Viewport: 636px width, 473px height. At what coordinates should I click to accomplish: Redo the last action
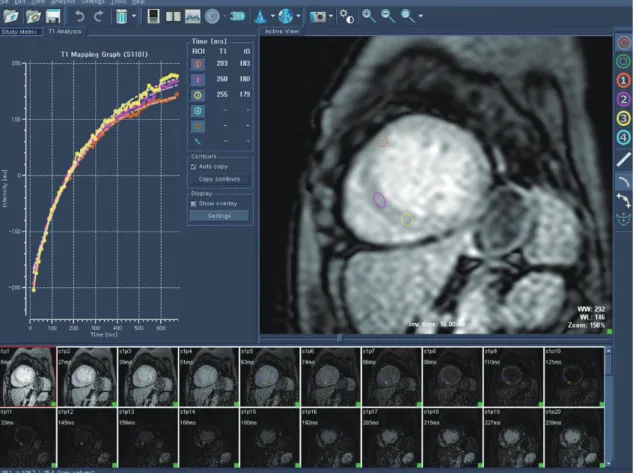(99, 16)
